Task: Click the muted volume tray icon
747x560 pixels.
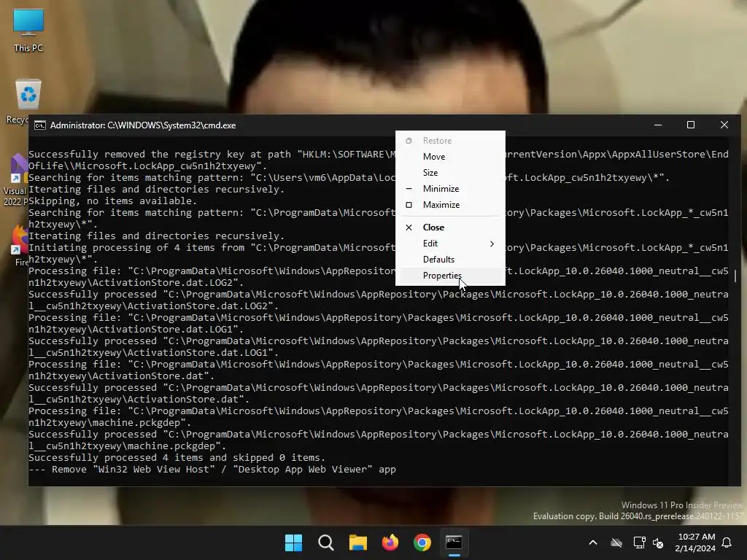Action: click(x=658, y=542)
